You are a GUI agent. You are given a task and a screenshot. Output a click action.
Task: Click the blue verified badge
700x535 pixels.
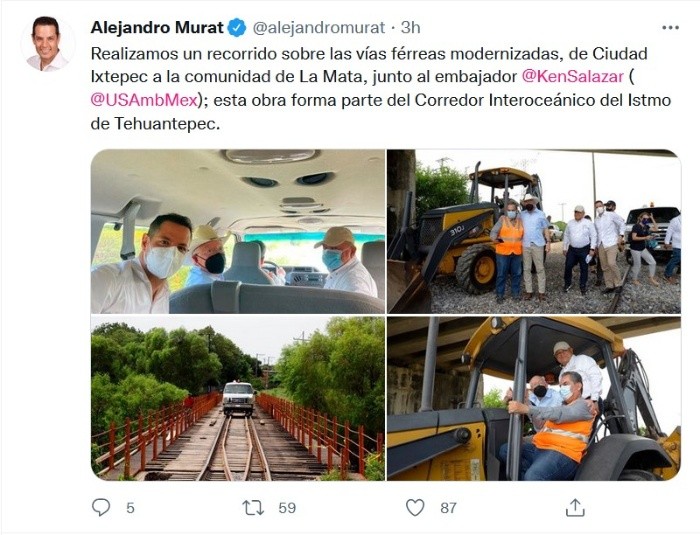point(237,28)
